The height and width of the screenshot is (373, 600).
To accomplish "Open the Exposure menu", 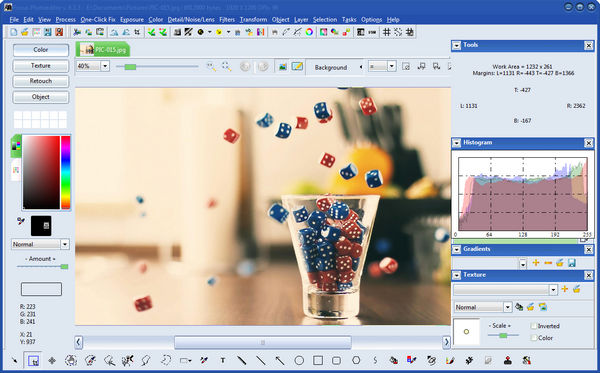I will (132, 20).
